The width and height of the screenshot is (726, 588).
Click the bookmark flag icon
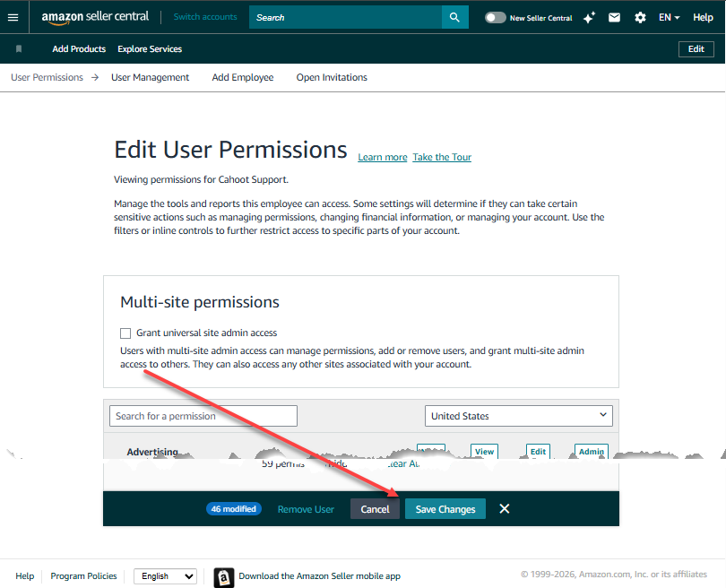pyautogui.click(x=19, y=48)
